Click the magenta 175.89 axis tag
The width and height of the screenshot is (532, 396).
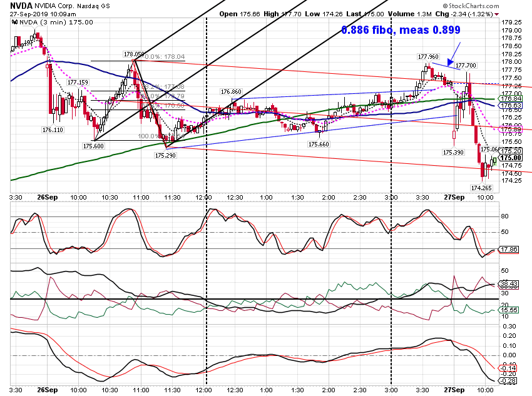pyautogui.click(x=511, y=129)
